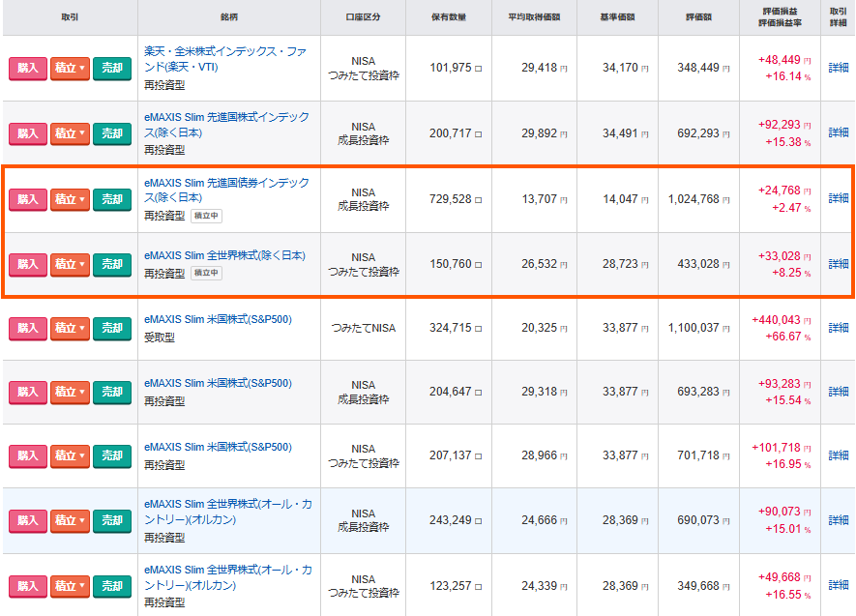Image resolution: width=856 pixels, height=616 pixels.
Task: Expand 積立 menu for 先進国株式インデックス row
Action: point(70,133)
